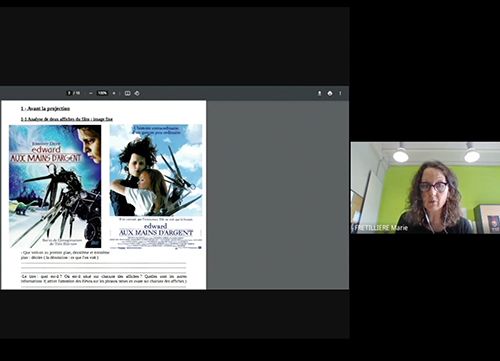Click the underlined 'Analyse de deux affiches' subheading
This screenshot has width=500, height=361.
coord(67,119)
